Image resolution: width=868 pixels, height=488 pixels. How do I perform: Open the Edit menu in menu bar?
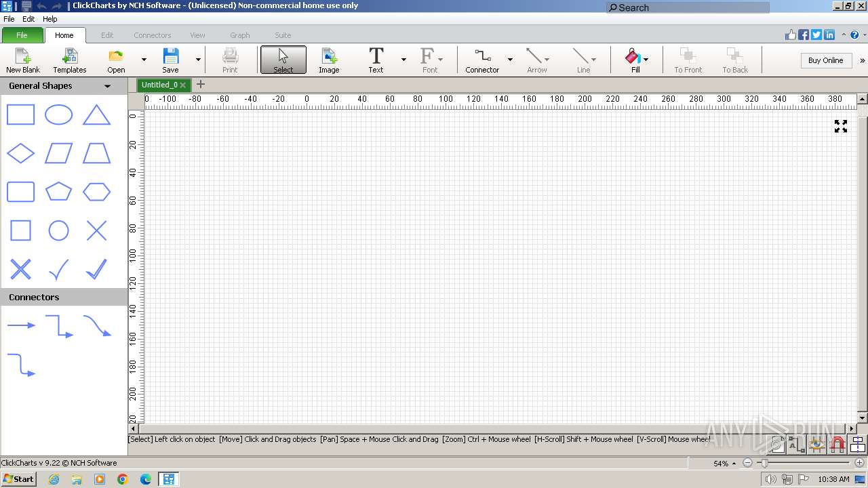[x=28, y=19]
